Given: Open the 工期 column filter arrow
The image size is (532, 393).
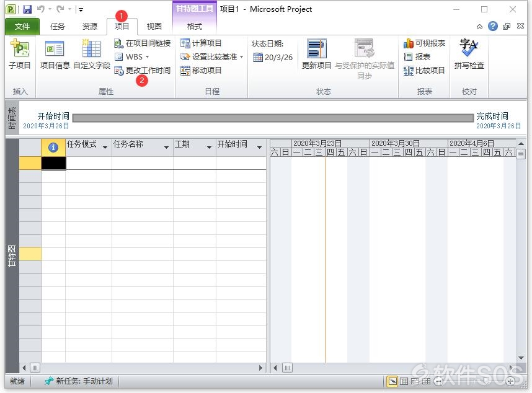Looking at the screenshot, I should pos(209,147).
